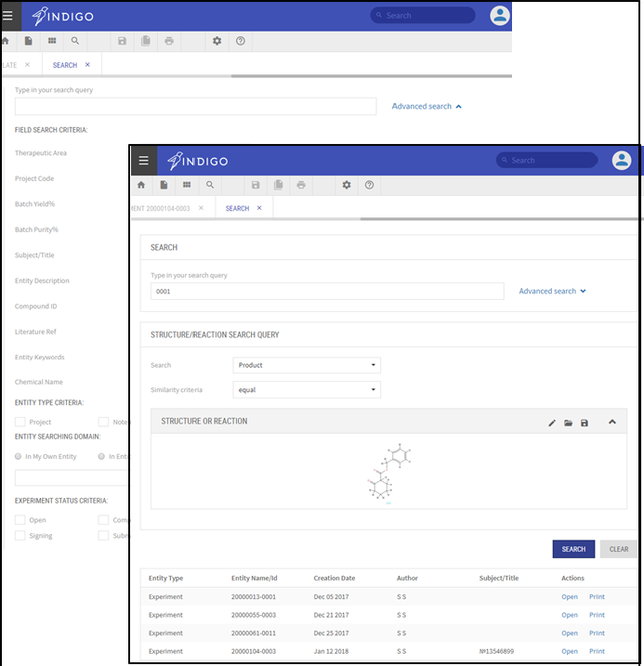Switch to the SEARCH tab in the front window
Screen dimensions: 644x666
pyautogui.click(x=237, y=208)
